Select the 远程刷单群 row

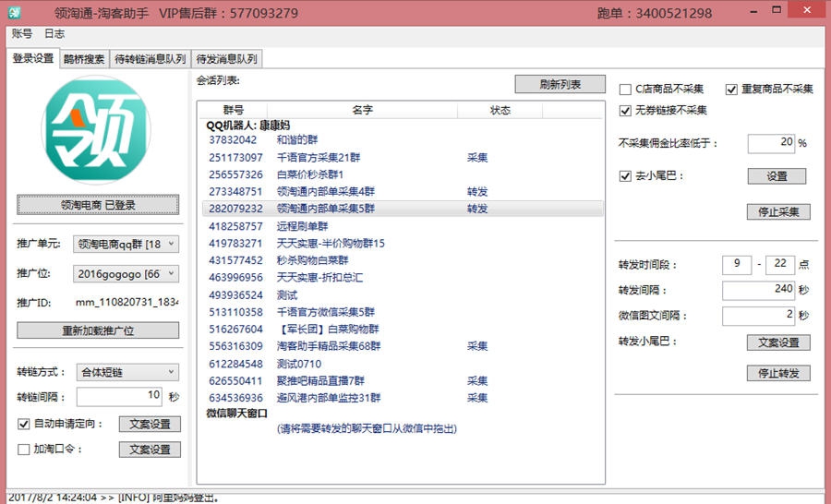403,226
